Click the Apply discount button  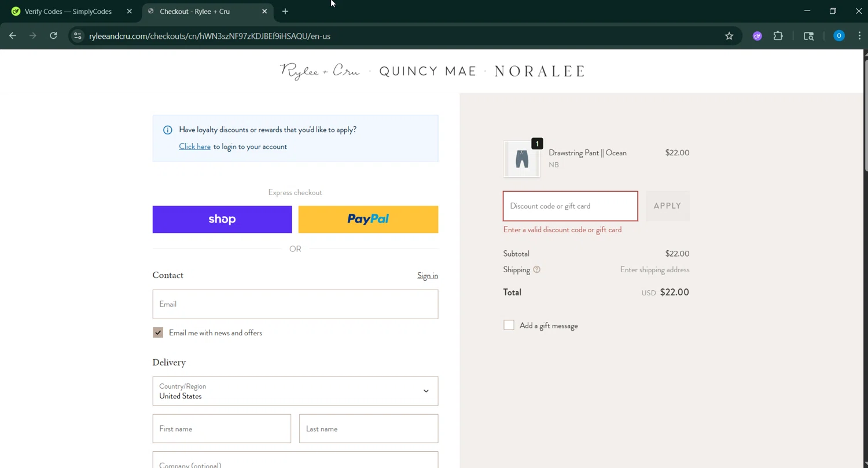tap(667, 206)
